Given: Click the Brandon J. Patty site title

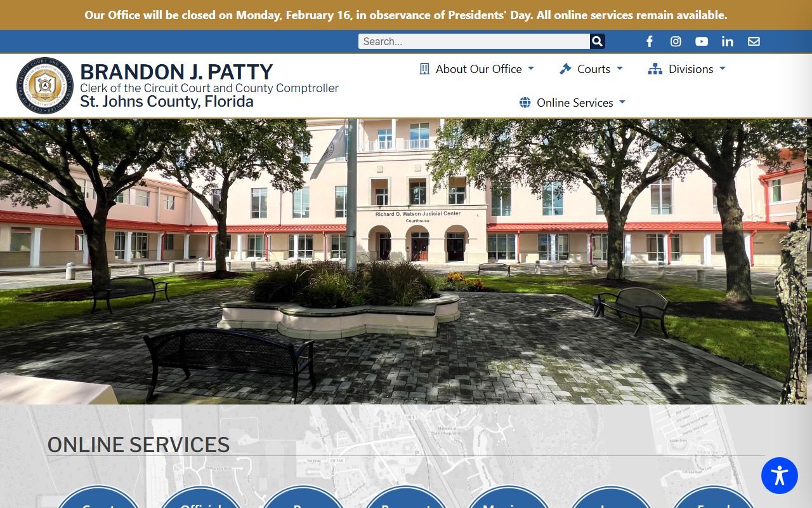Looking at the screenshot, I should click(176, 72).
